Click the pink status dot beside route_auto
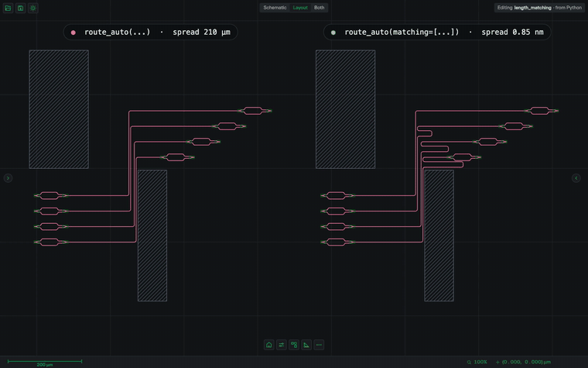588x368 pixels. click(x=73, y=33)
